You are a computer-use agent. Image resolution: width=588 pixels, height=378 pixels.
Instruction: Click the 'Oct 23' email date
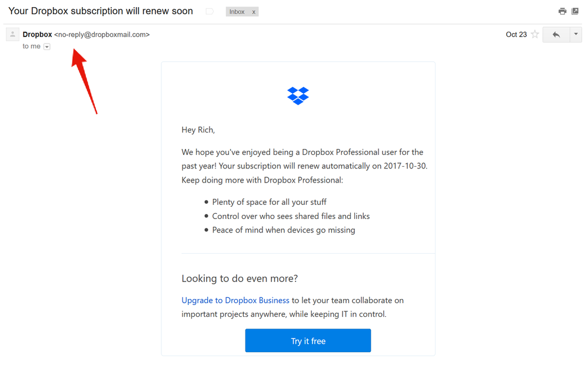[x=516, y=35]
